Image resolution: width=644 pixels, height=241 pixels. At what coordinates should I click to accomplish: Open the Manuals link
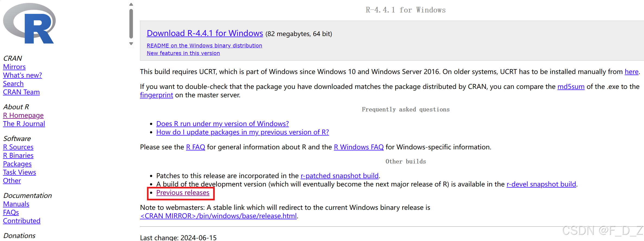[16, 204]
